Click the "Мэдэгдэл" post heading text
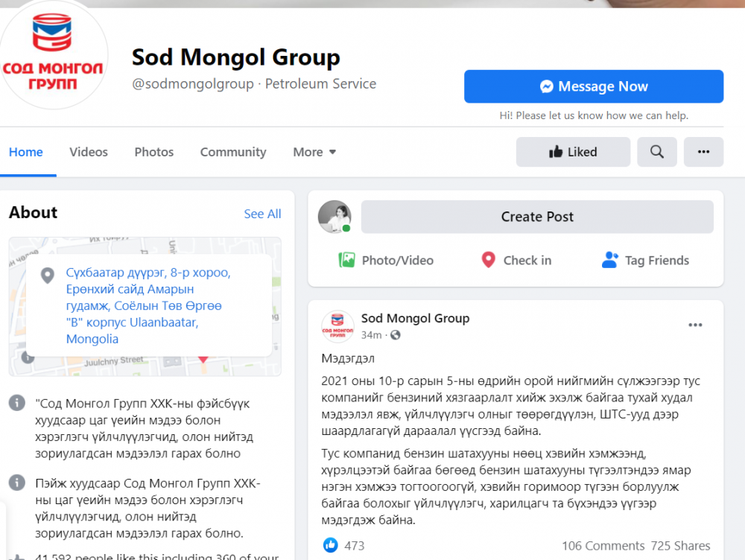Viewport: 745px width, 560px height. (348, 358)
